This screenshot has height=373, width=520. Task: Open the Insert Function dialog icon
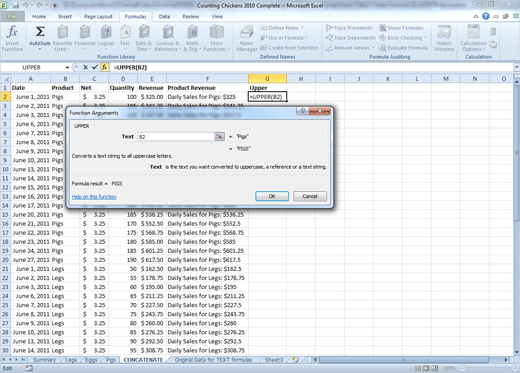click(12, 38)
